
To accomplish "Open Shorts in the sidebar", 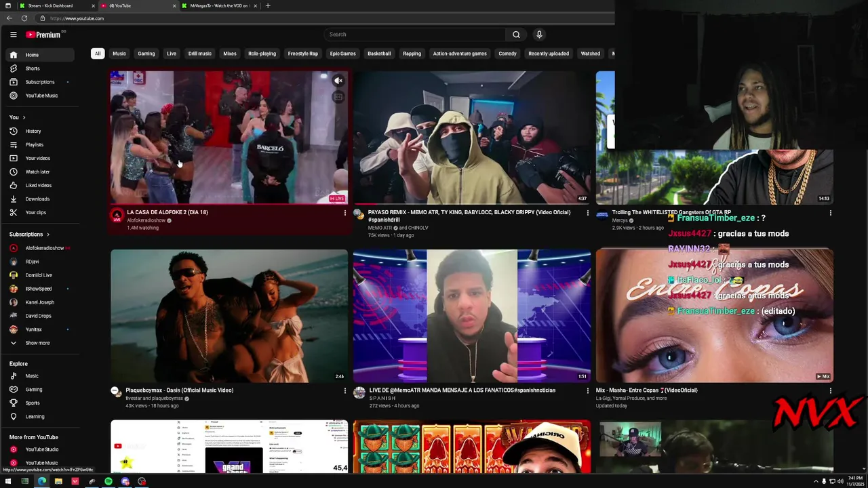I will pos(40,68).
